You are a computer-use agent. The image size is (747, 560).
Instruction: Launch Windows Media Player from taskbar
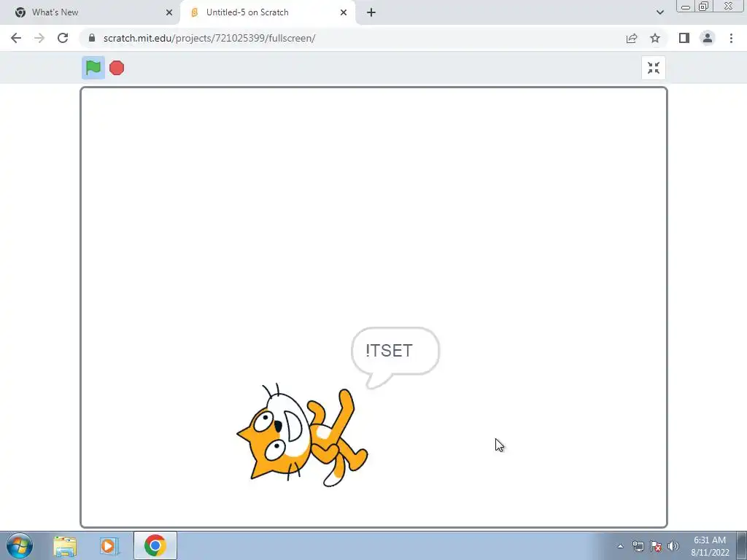pos(109,546)
